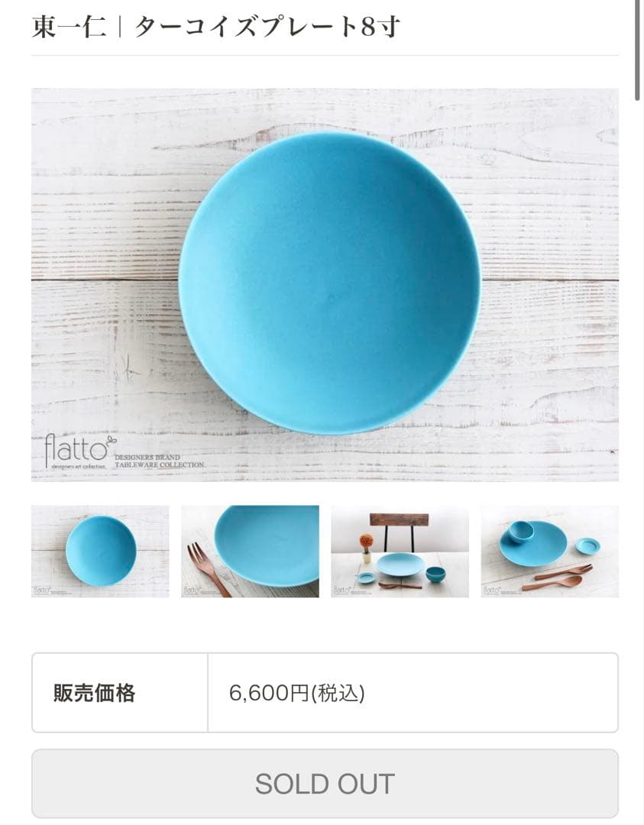Image resolution: width=644 pixels, height=825 pixels.
Task: Select the thumbnail with wooden fork and plate
Action: [x=250, y=552]
